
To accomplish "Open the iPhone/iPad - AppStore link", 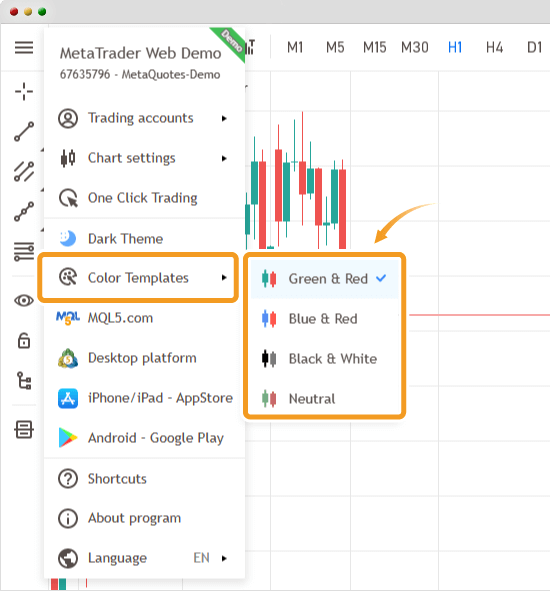I will point(144,398).
